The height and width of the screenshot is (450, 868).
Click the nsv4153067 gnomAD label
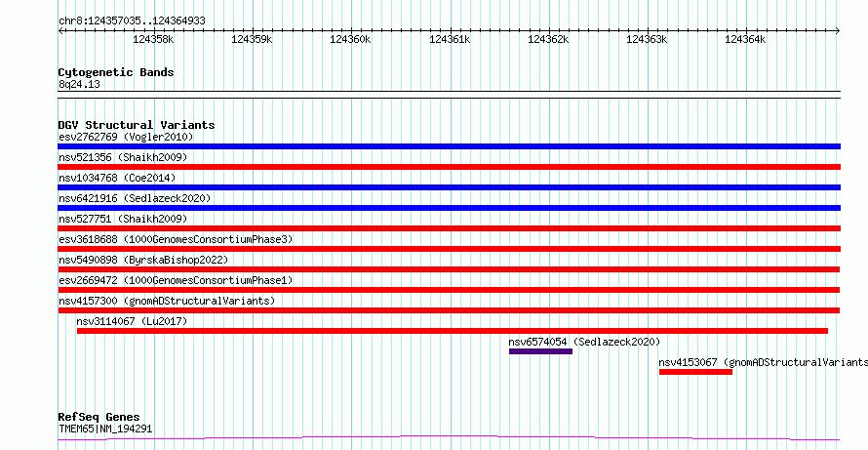coord(764,362)
